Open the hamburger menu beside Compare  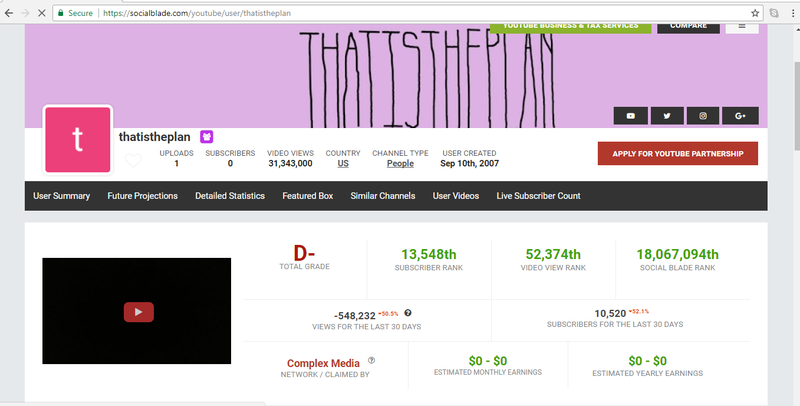(x=742, y=27)
